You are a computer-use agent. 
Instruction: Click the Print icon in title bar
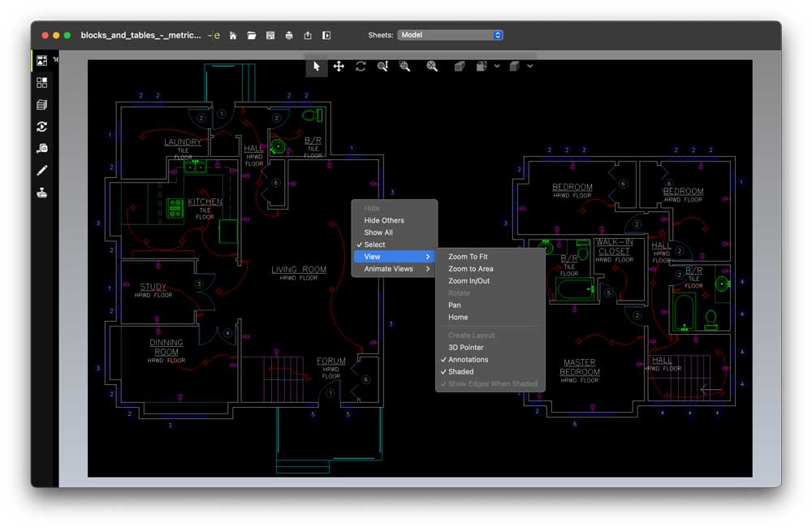[x=288, y=36]
